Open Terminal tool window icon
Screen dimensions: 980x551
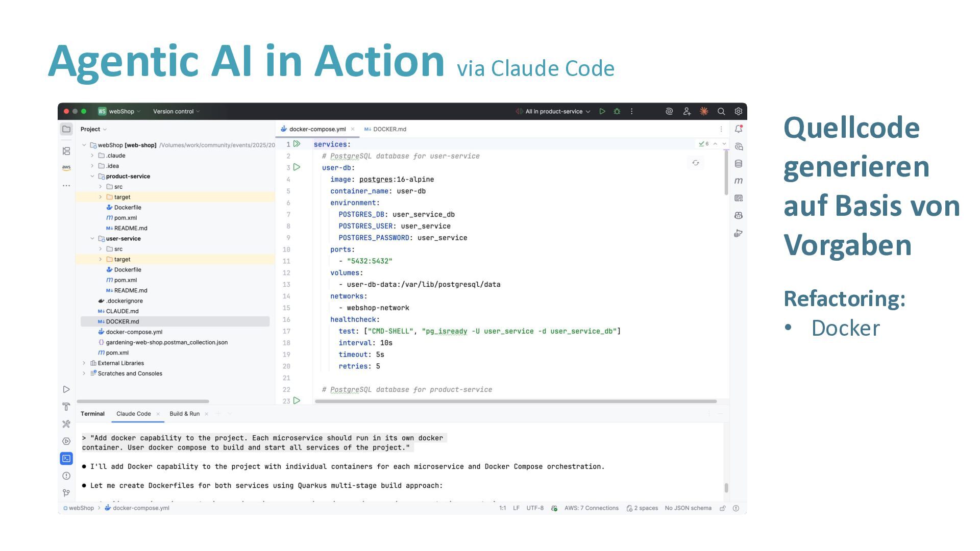click(66, 459)
